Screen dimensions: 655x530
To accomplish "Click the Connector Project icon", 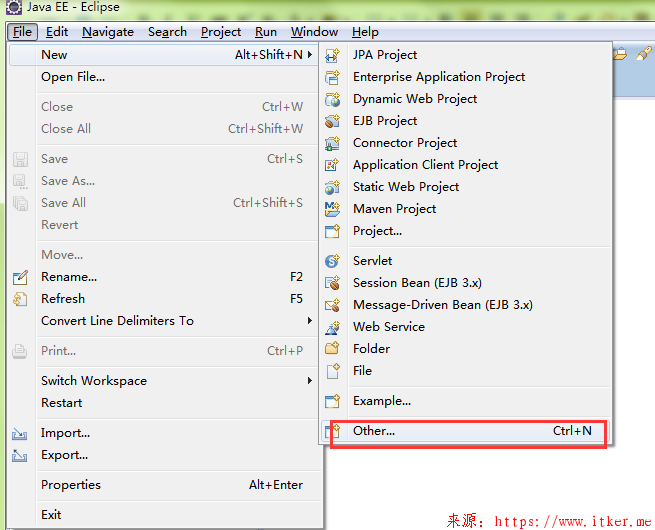I will (x=333, y=143).
